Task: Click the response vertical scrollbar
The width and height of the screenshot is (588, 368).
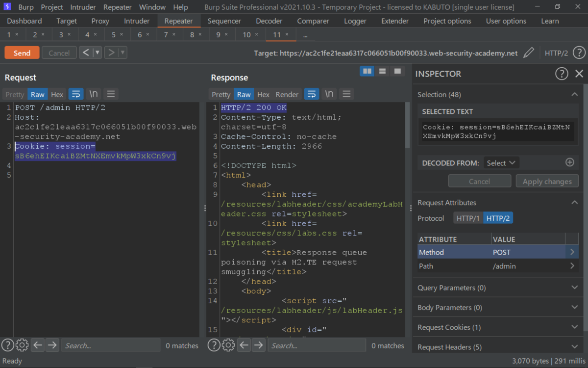Action: pos(408,125)
